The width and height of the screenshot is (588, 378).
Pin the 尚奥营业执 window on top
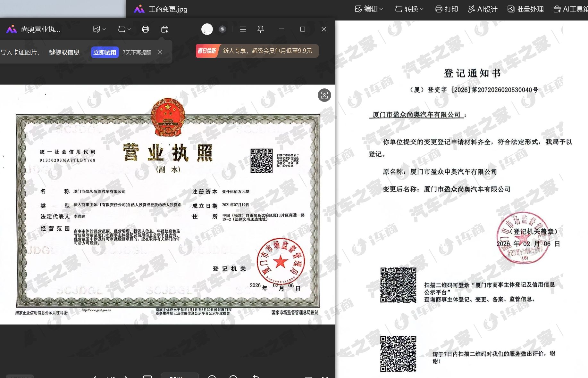tap(261, 29)
